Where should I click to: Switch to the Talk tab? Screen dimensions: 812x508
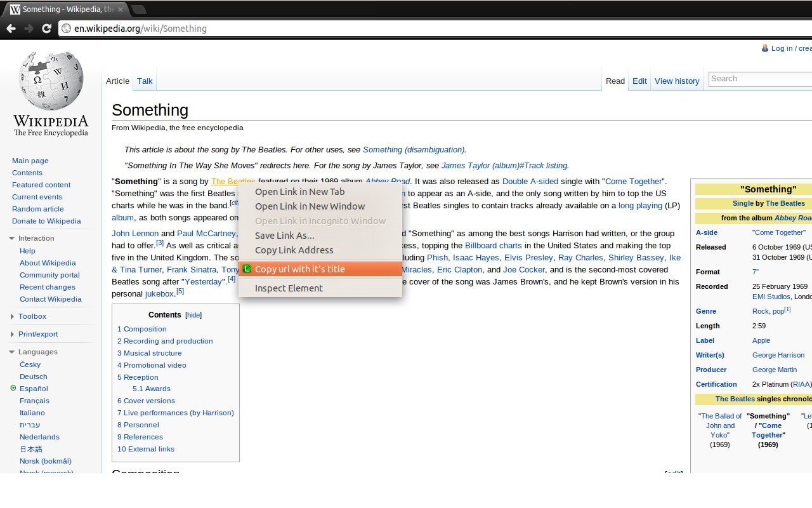point(145,81)
